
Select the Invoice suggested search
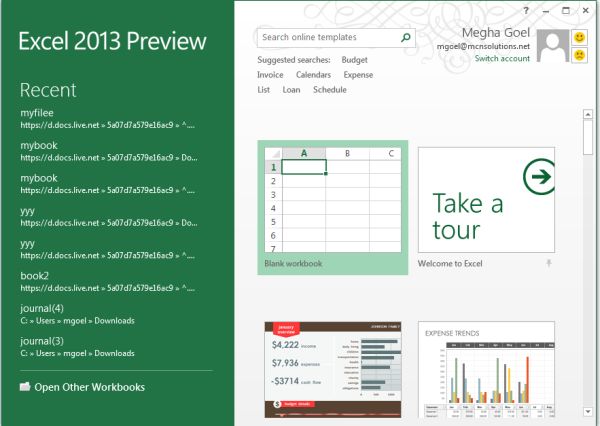(x=270, y=75)
